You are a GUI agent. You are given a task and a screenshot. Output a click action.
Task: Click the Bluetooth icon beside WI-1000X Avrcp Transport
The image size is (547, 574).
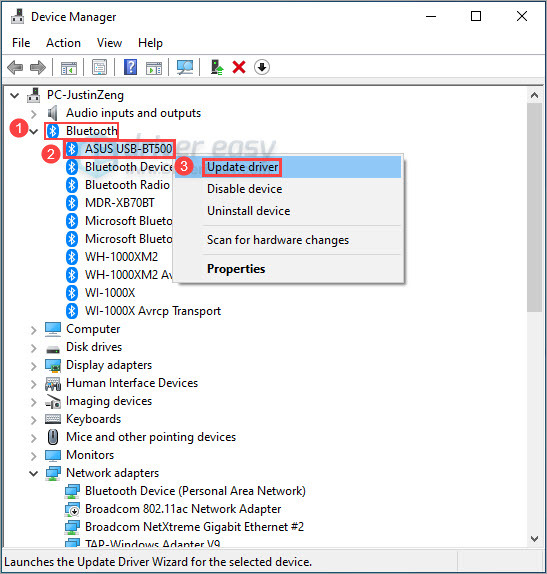tap(72, 311)
